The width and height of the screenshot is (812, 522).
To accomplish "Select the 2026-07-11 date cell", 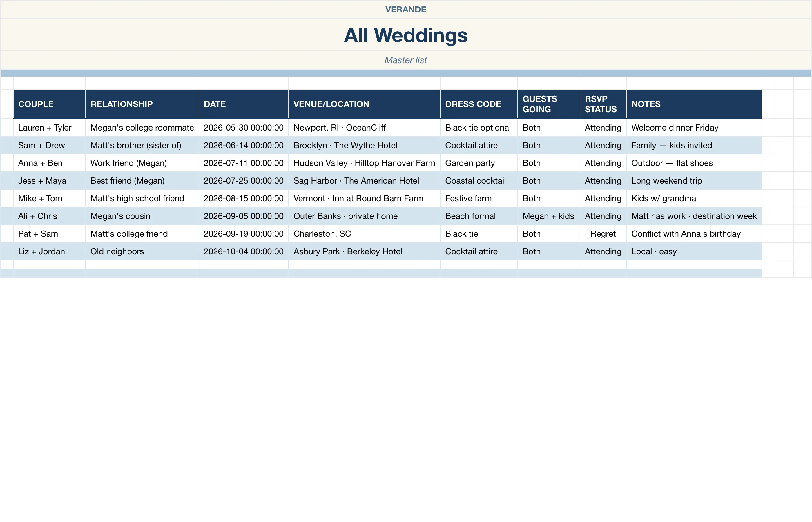I will (244, 163).
